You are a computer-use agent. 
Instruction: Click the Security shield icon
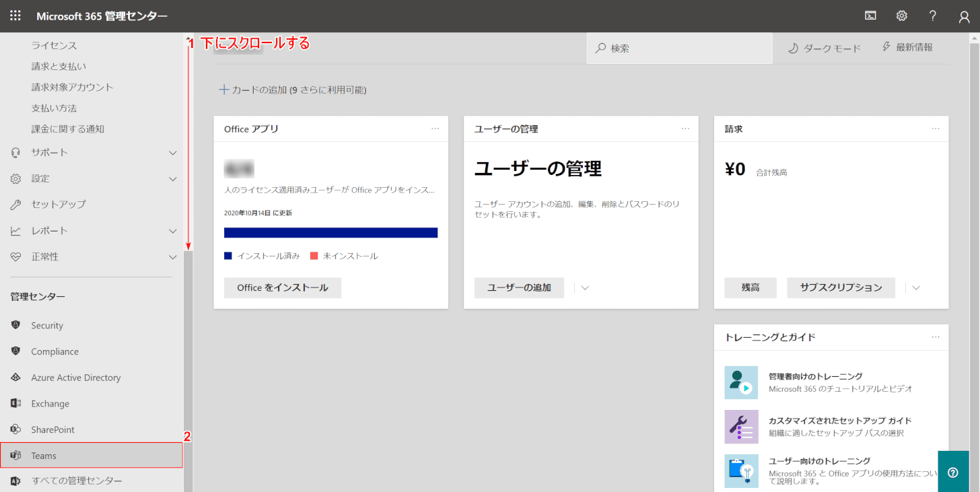(x=16, y=325)
